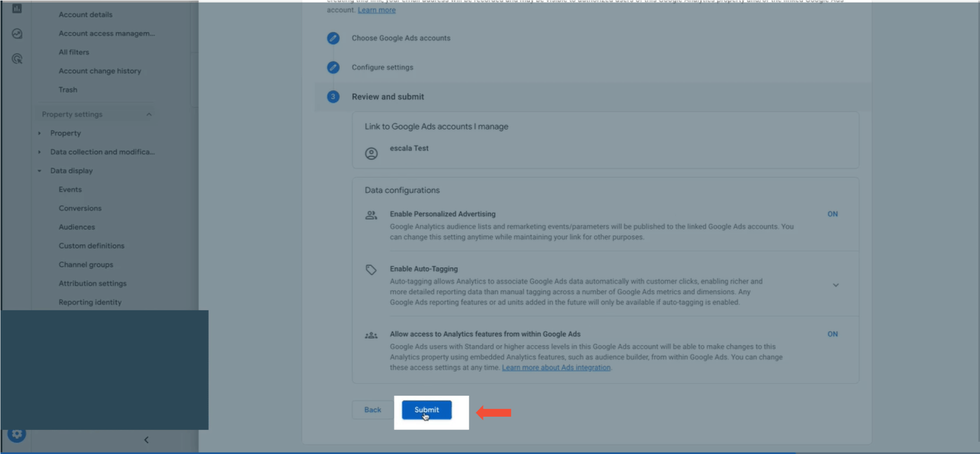Screen dimensions: 980x454
Task: Open All filters
Action: click(74, 52)
